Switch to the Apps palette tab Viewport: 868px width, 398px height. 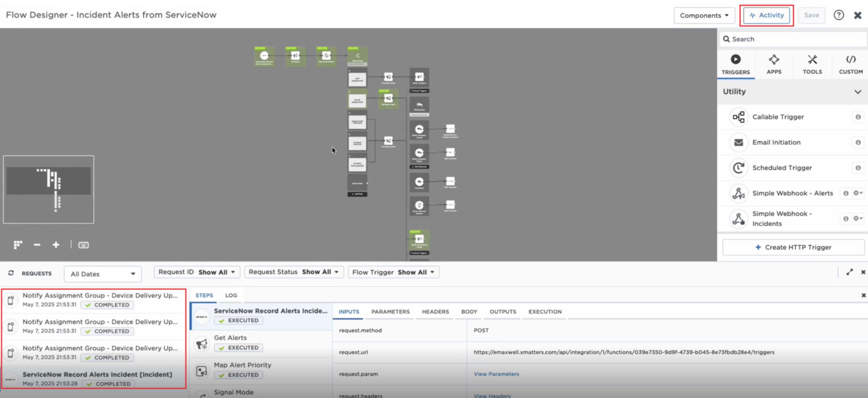[x=774, y=65]
